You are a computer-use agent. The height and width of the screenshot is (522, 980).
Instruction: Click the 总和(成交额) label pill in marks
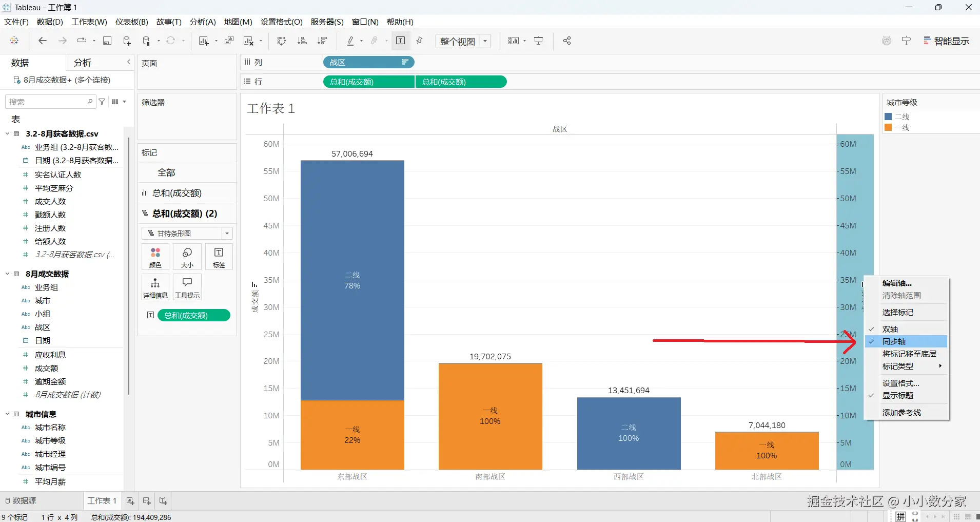[x=194, y=315]
